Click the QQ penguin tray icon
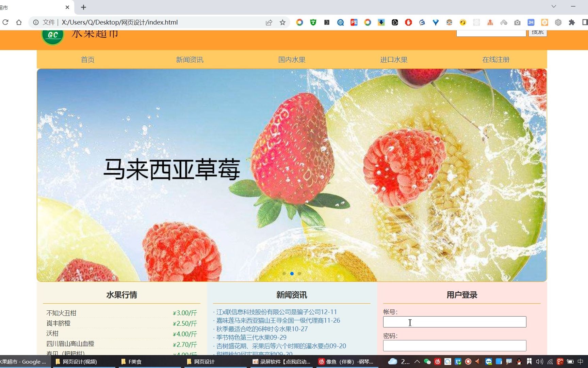588x368 pixels. coord(519,362)
